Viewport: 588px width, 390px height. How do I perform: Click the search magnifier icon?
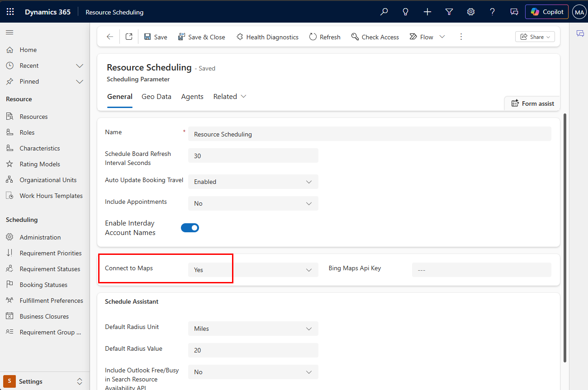pyautogui.click(x=384, y=12)
